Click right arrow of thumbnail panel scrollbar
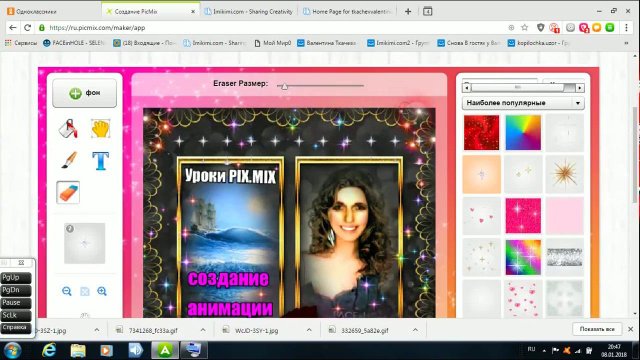This screenshot has height=360, width=640. [x=580, y=87]
